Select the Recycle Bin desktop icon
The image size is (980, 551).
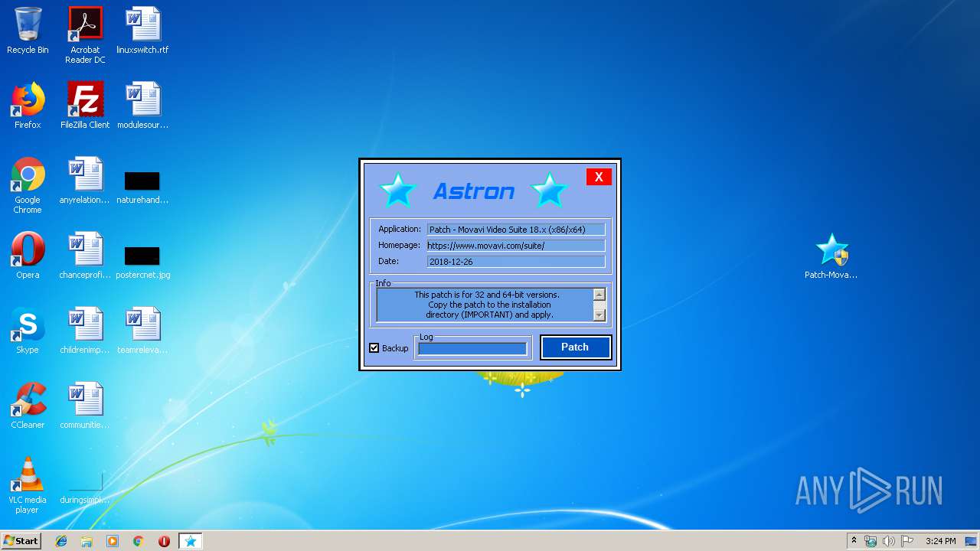28,31
